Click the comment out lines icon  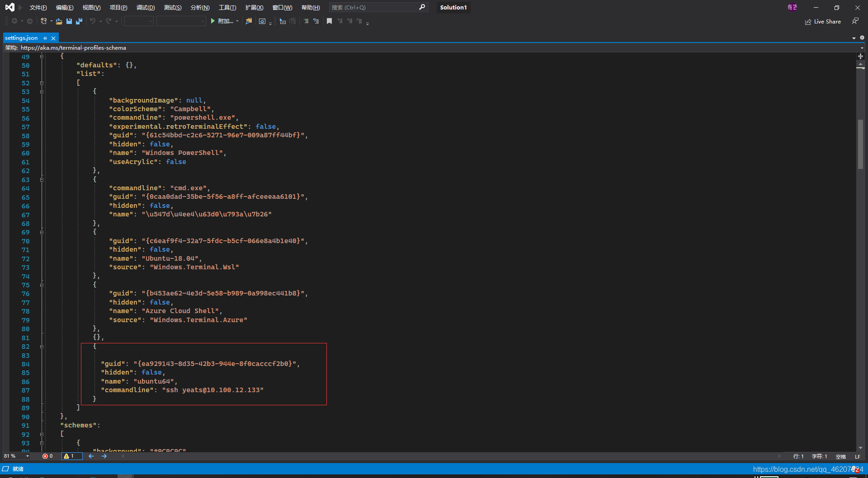tap(306, 21)
